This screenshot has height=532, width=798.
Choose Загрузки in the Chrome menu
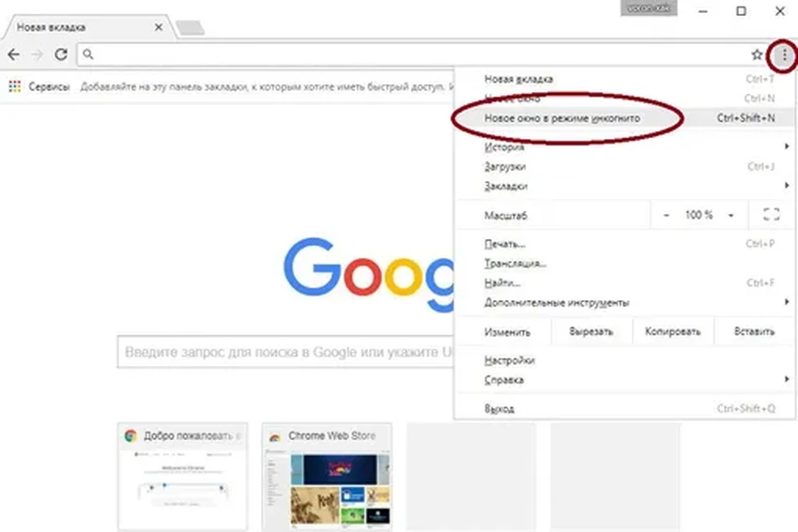pyautogui.click(x=505, y=166)
